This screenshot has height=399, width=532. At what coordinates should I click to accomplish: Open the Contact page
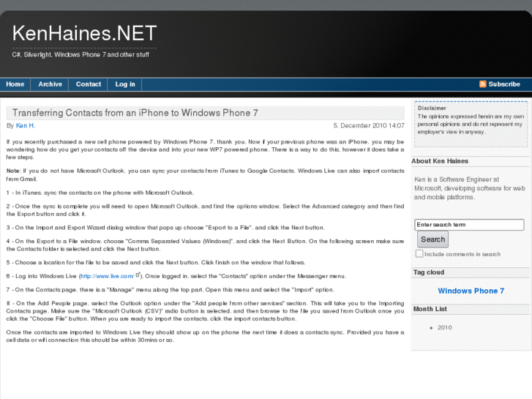tap(89, 84)
